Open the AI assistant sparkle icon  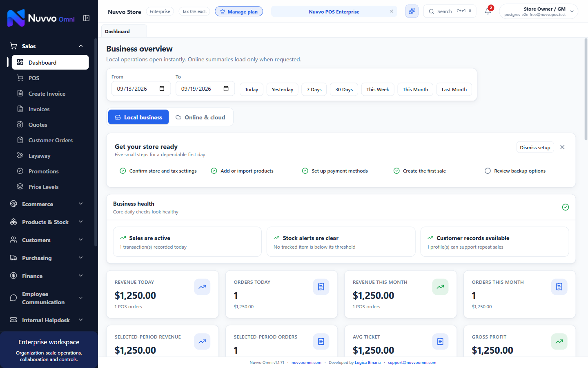click(x=412, y=11)
